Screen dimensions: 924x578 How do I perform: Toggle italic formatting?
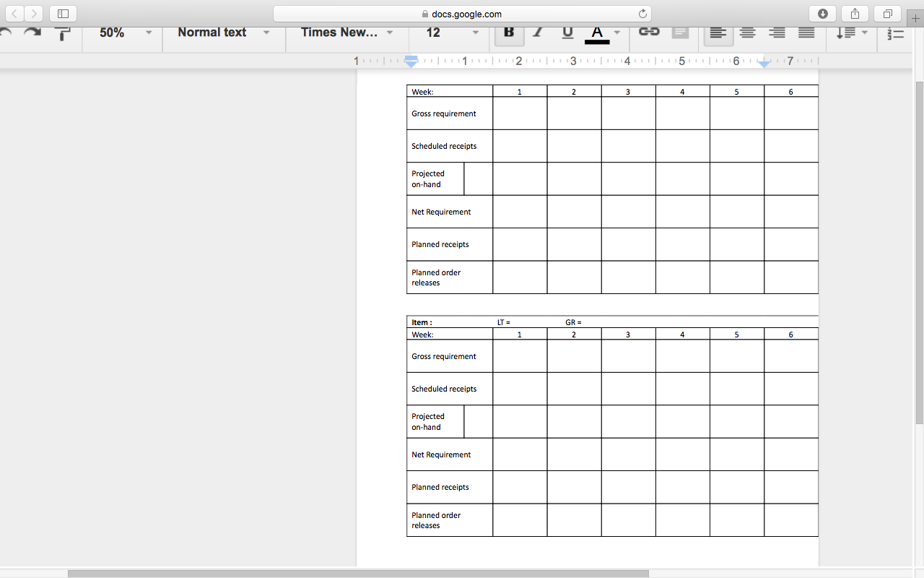(x=538, y=33)
